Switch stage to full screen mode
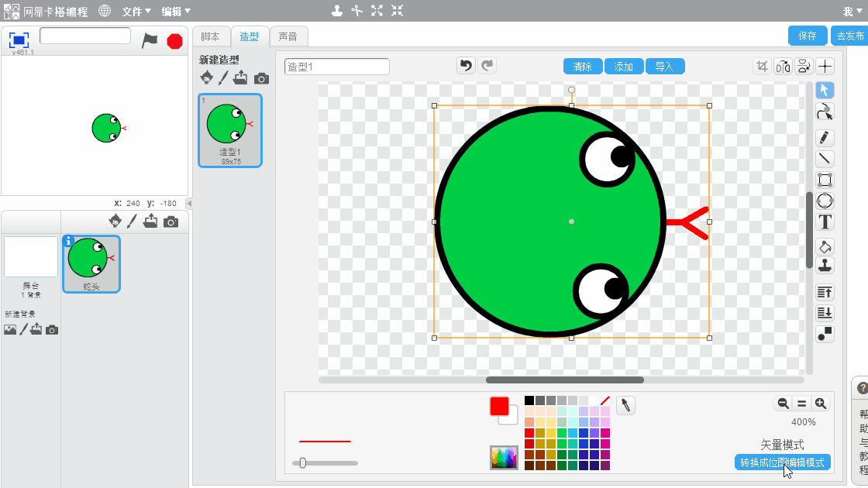Screen dimensions: 868x488 pyautogui.click(x=19, y=40)
